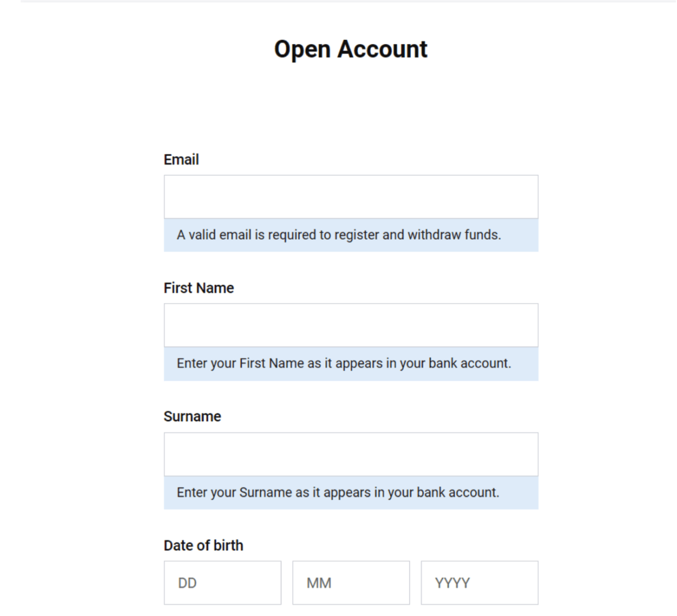
Task: Click the Surname bank account hint
Action: [337, 492]
